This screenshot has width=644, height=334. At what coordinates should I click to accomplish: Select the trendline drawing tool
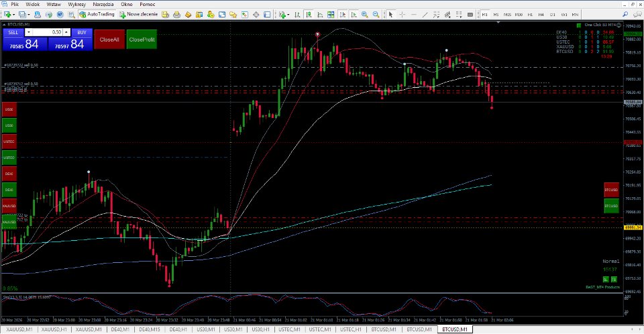pos(425,14)
